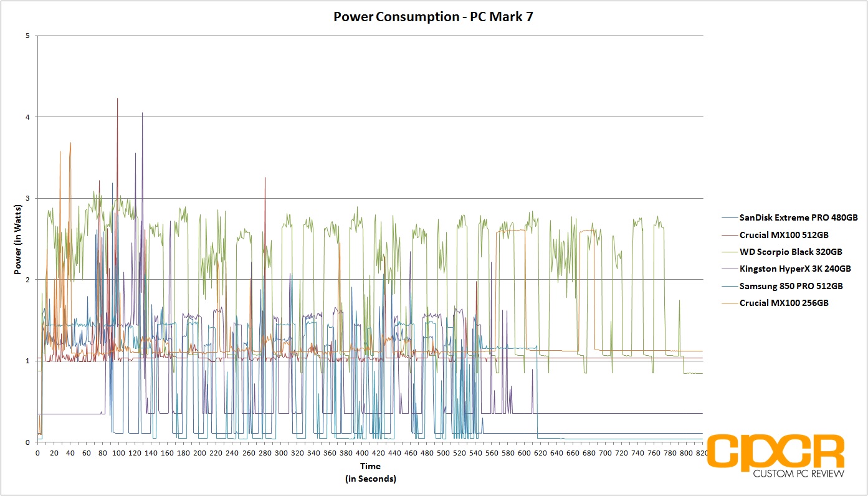Click the x-axis label 280
868x496 pixels.
click(x=265, y=453)
